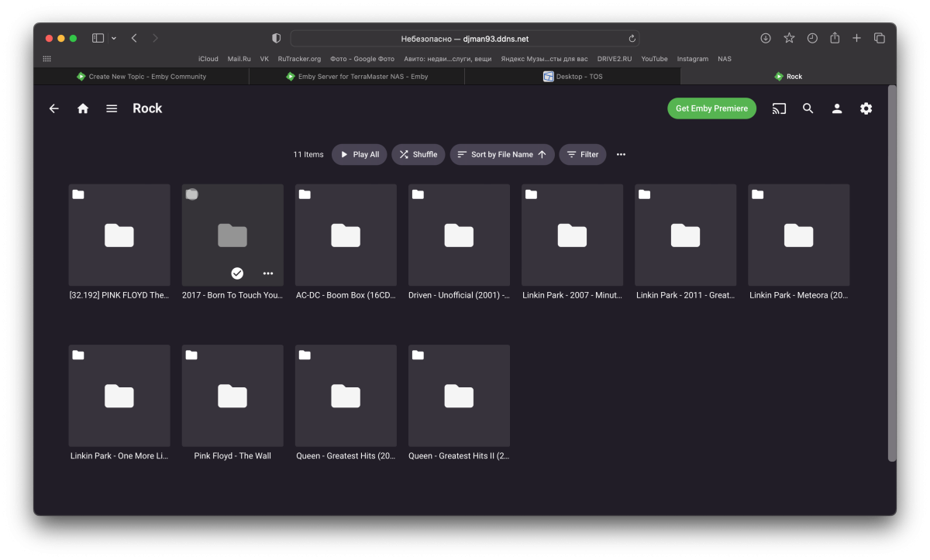The height and width of the screenshot is (560, 930).
Task: Open the cast to device icon
Action: tap(779, 108)
